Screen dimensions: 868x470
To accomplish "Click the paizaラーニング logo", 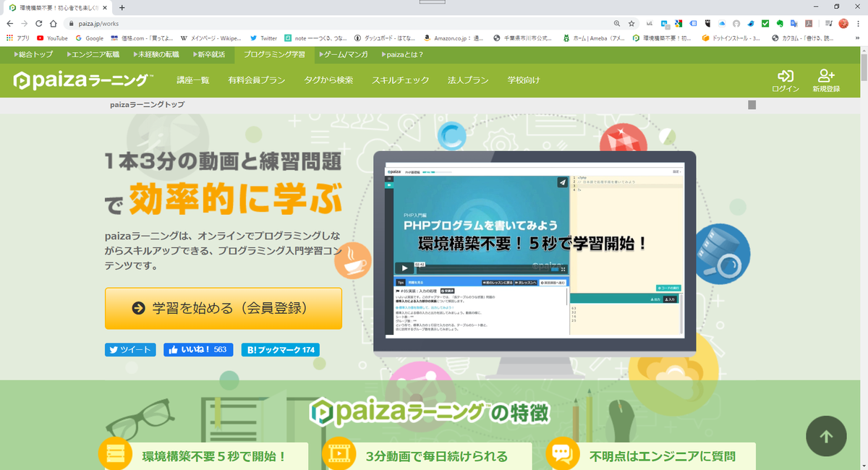I will point(84,80).
